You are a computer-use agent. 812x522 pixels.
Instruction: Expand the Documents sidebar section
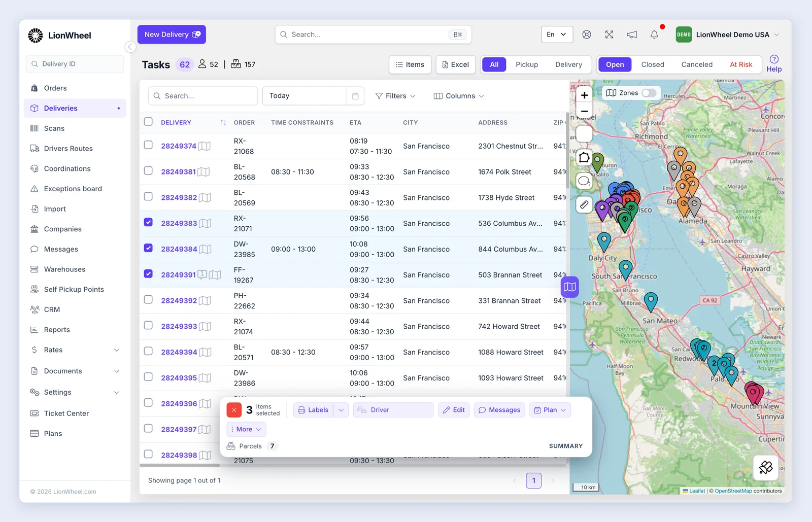click(75, 371)
